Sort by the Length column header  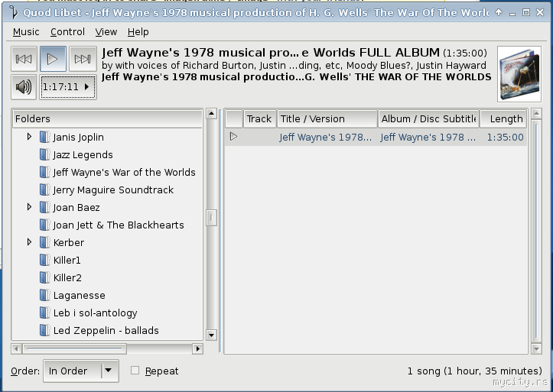pyautogui.click(x=503, y=118)
